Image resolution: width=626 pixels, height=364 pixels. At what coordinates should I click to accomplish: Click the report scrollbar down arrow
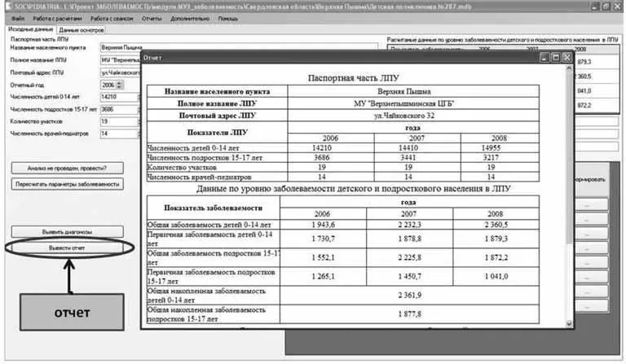(x=569, y=324)
